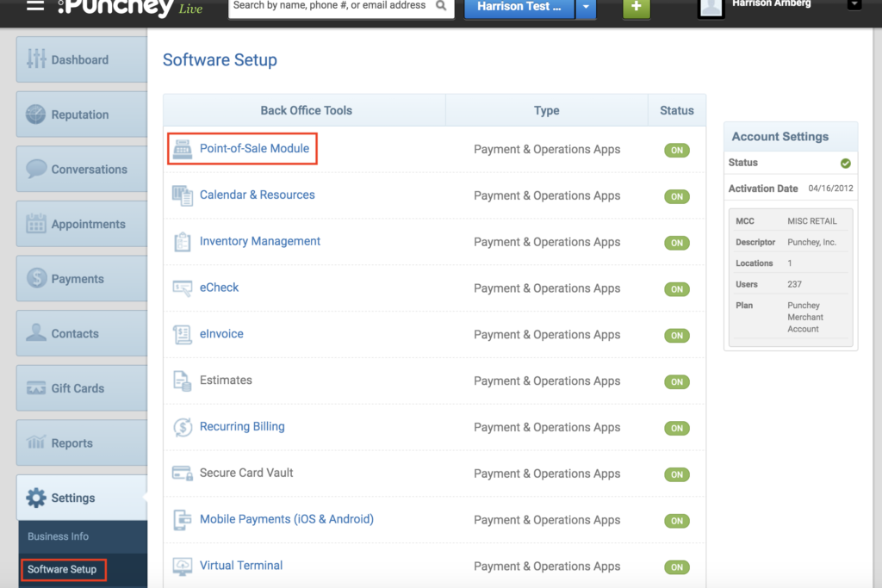Open Reports in the sidebar

click(82, 443)
